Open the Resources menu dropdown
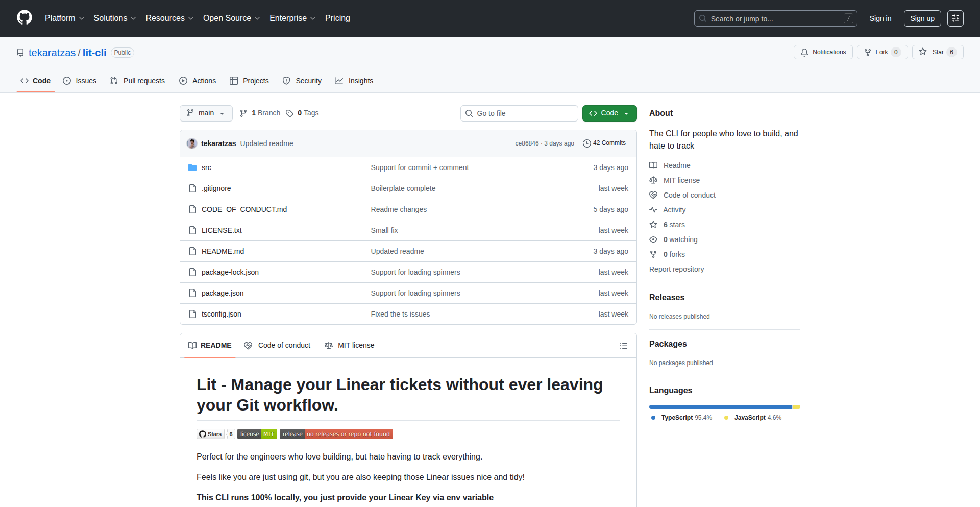This screenshot has width=980, height=507. (169, 18)
